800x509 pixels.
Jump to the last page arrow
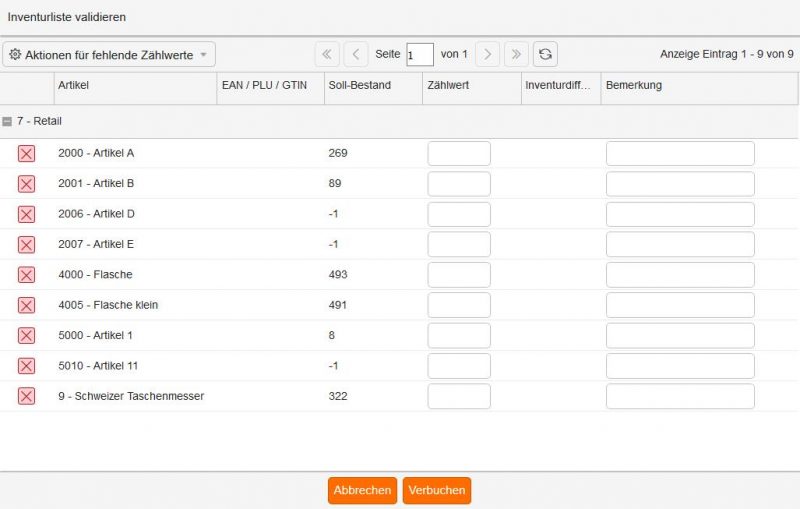point(516,54)
